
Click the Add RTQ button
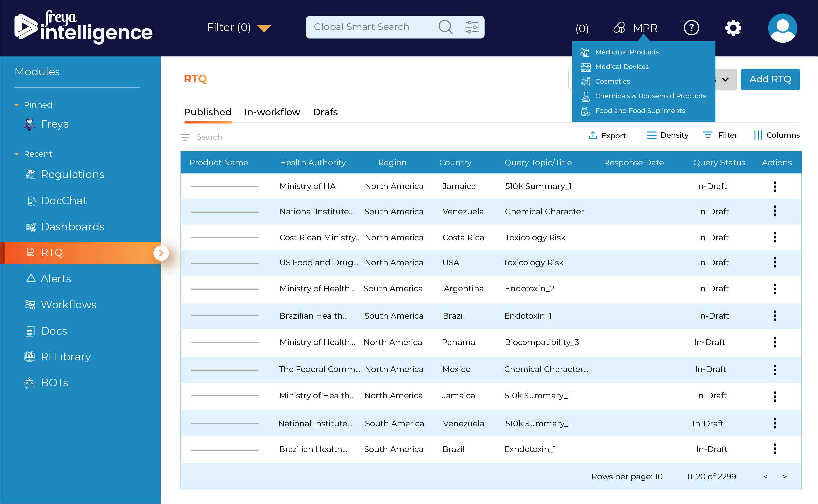770,79
